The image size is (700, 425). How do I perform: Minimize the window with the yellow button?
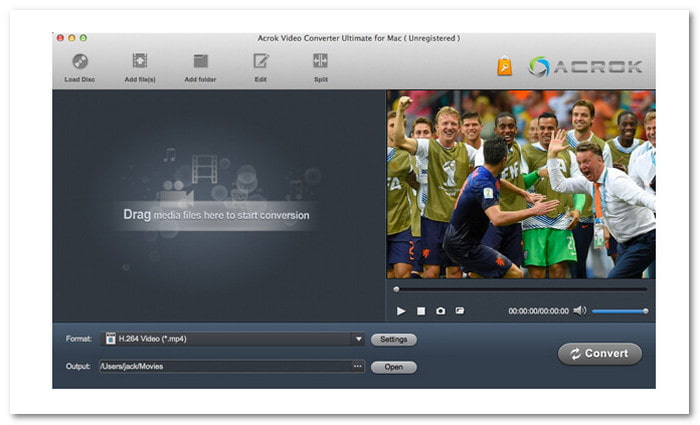pos(72,38)
